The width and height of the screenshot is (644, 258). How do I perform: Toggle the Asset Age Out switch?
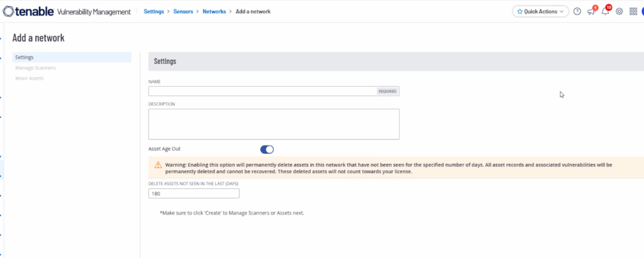[x=267, y=149]
